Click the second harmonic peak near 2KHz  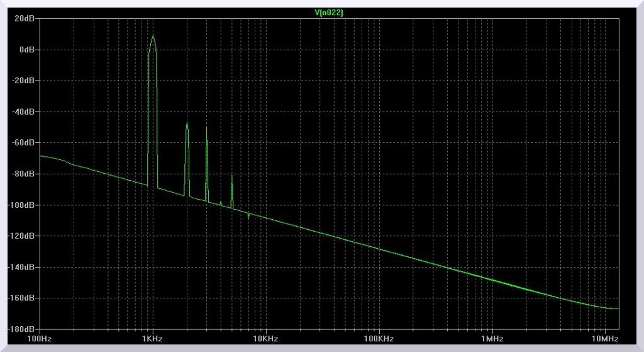click(187, 124)
